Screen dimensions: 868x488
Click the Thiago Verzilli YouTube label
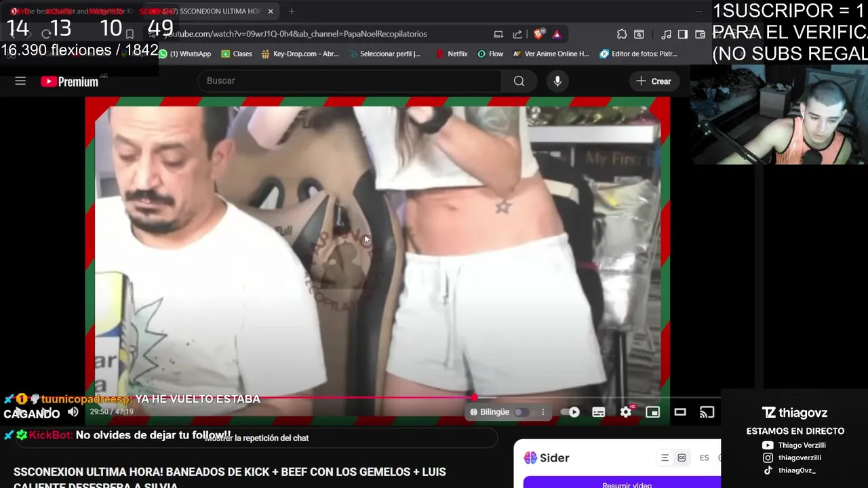[x=802, y=445]
